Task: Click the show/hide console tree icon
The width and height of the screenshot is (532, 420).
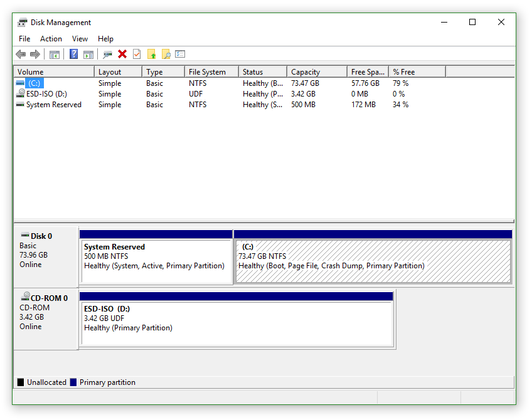Action: [55, 55]
